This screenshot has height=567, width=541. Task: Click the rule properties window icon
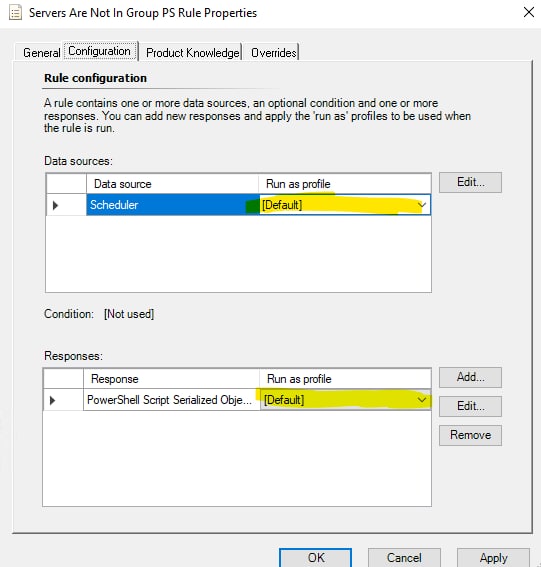point(15,13)
